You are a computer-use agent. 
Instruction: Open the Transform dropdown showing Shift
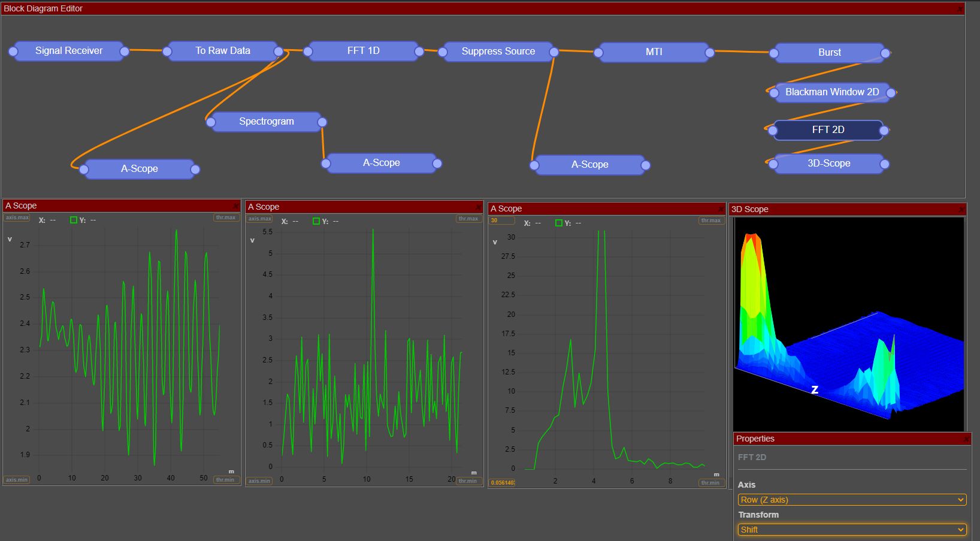(x=852, y=530)
